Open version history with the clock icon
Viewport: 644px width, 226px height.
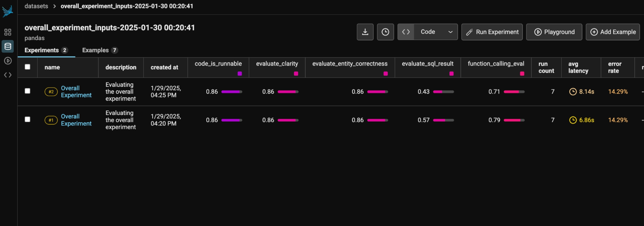[x=385, y=32]
